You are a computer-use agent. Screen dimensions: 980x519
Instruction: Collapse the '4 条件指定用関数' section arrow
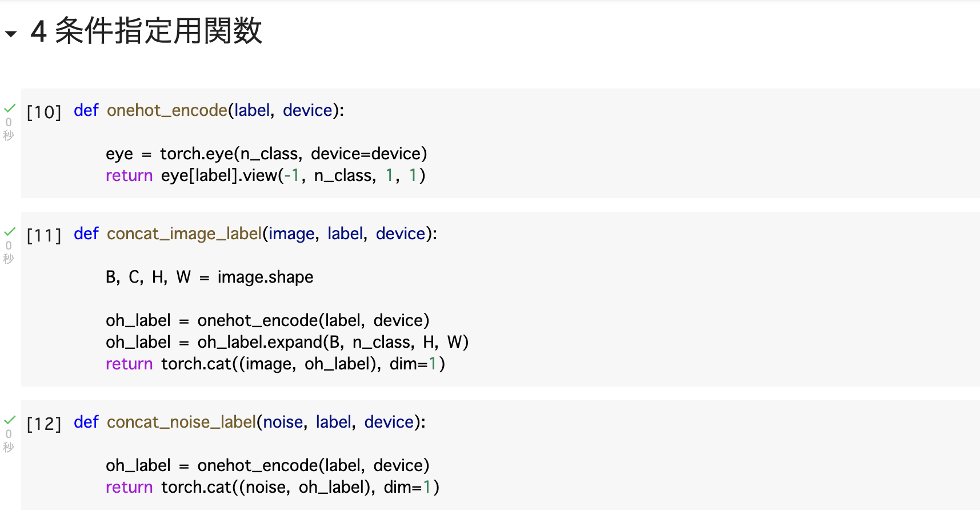[10, 34]
